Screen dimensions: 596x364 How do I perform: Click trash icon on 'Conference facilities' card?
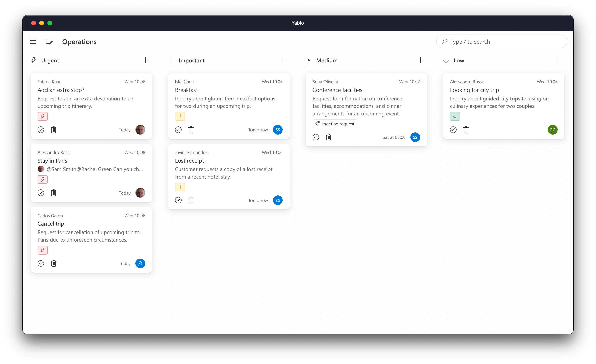point(328,137)
